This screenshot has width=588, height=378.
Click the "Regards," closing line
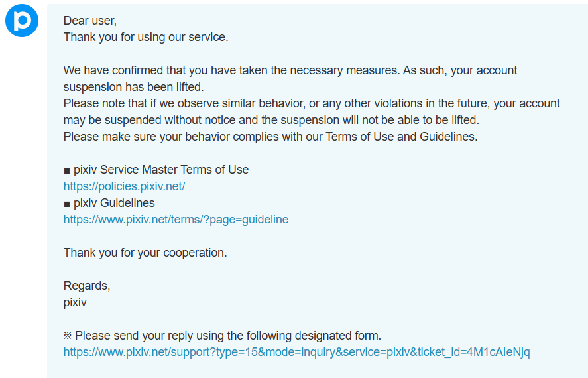[87, 286]
